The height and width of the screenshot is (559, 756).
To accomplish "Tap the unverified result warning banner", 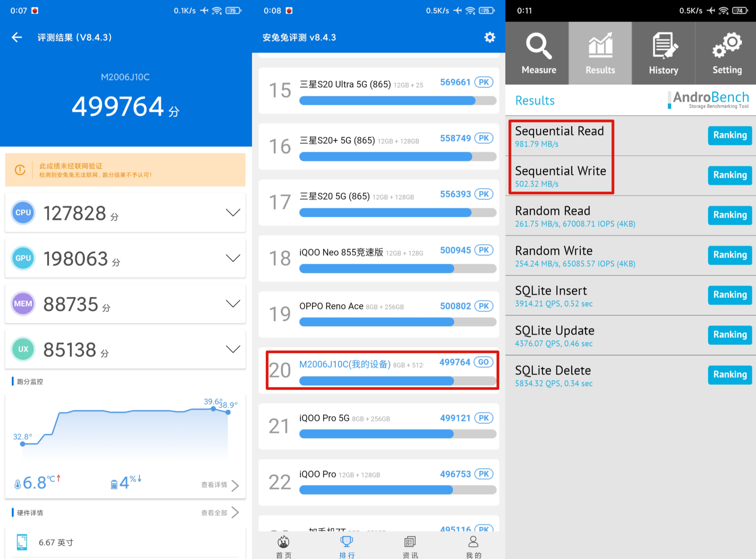I will click(125, 170).
